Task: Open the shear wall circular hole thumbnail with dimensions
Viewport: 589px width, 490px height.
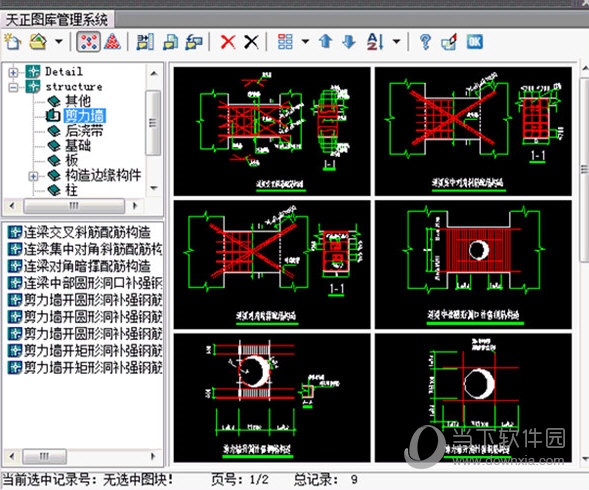Action: coord(272,398)
